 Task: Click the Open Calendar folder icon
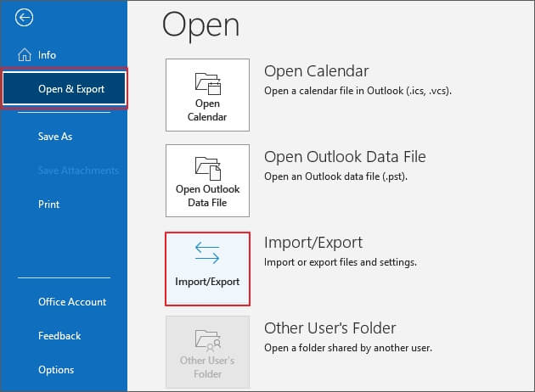(208, 83)
